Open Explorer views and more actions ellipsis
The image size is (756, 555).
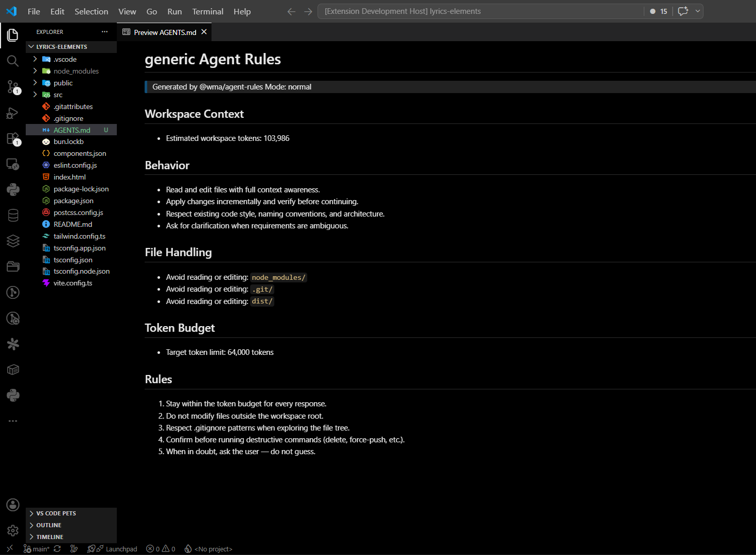(x=105, y=32)
